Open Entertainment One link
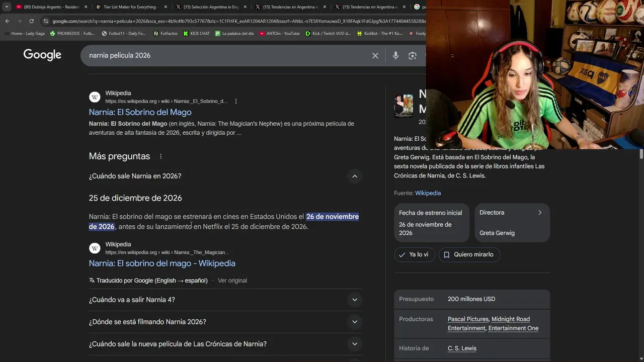This screenshot has height=362, width=644. pos(513,328)
